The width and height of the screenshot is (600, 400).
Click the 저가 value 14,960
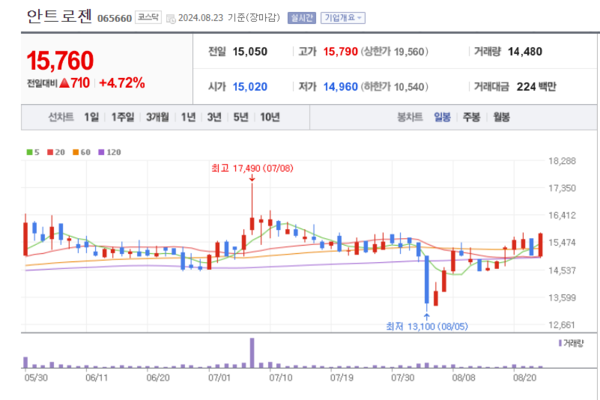pyautogui.click(x=341, y=87)
